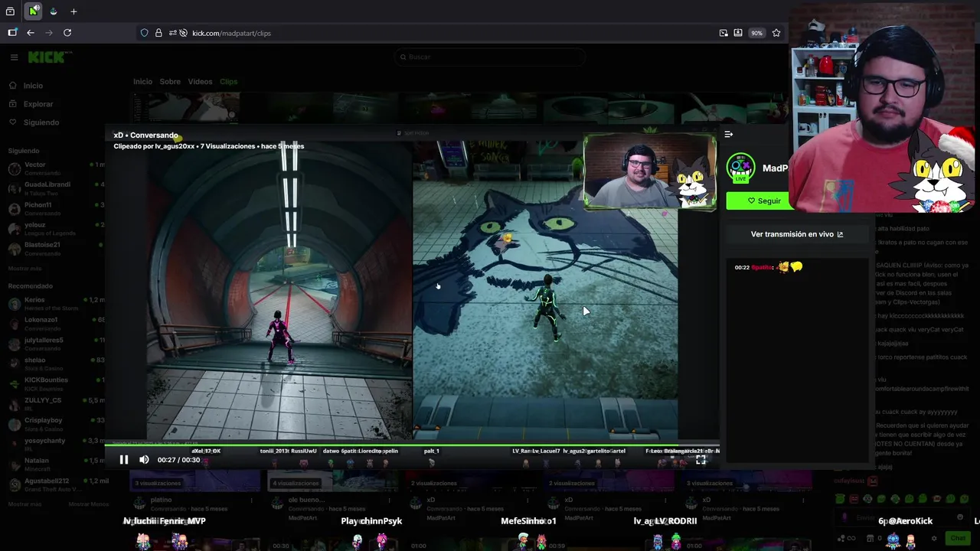Toggle the Kick sidebar hamburger menu
The width and height of the screenshot is (980, 551).
[x=14, y=57]
